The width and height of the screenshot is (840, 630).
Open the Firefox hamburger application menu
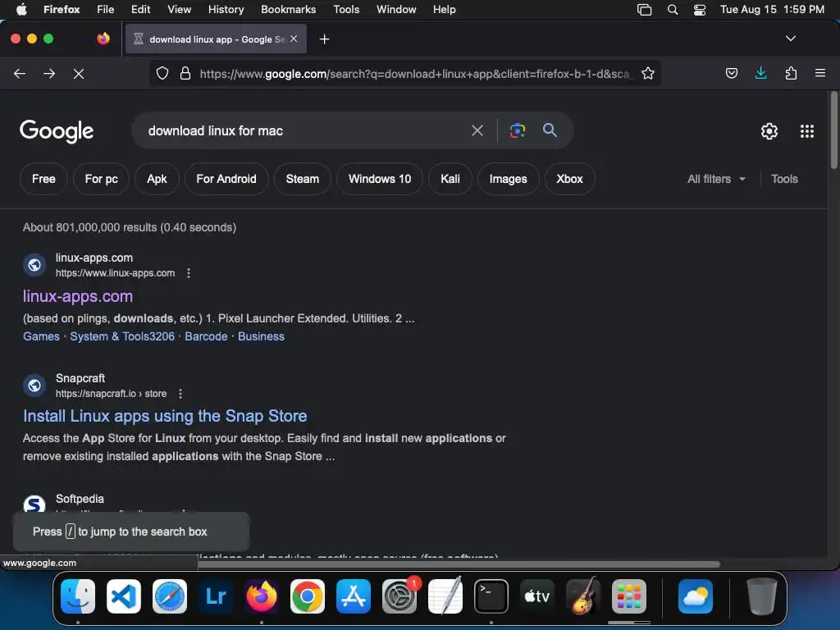point(820,73)
